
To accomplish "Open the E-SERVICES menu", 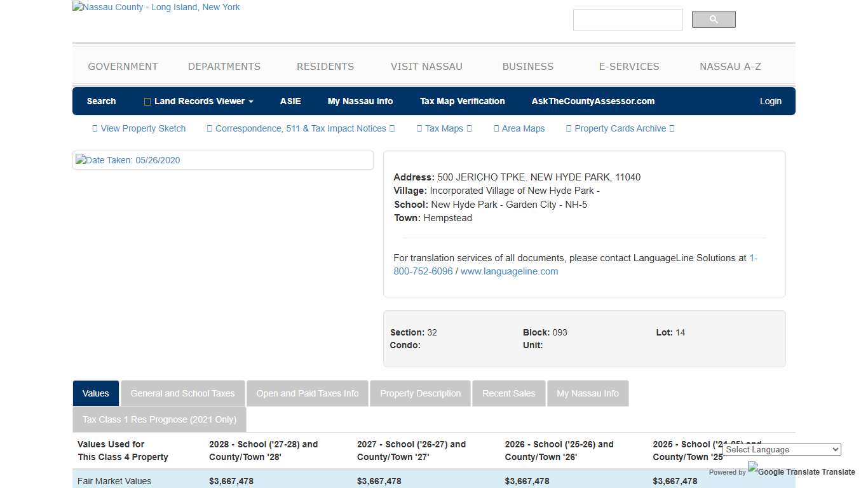I will (x=629, y=66).
